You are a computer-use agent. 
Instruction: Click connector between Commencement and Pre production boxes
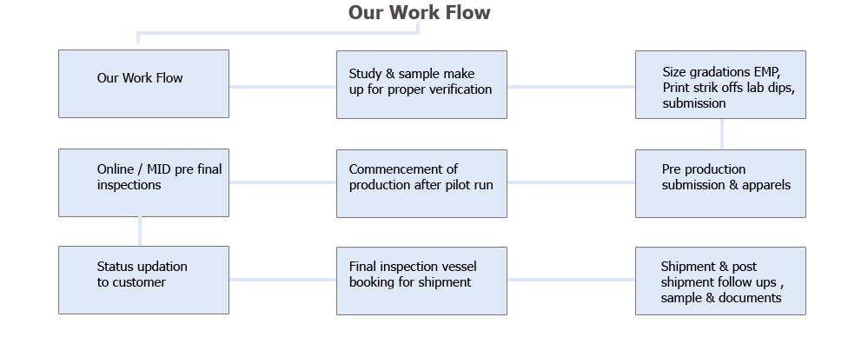click(x=571, y=182)
